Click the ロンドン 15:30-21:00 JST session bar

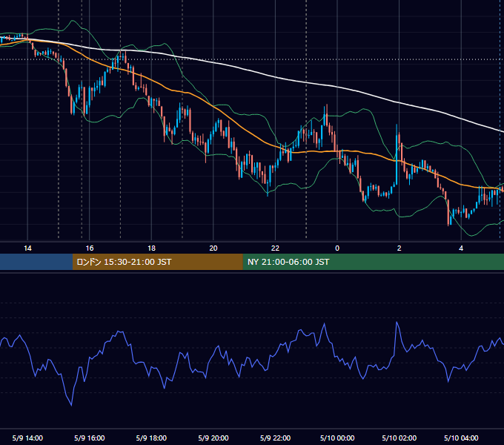(x=157, y=262)
